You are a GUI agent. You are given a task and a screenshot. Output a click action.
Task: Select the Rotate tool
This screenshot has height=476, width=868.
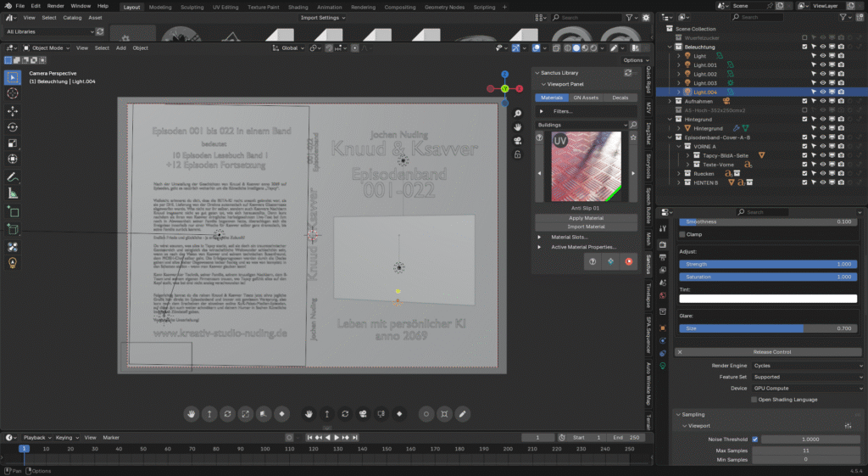point(12,127)
